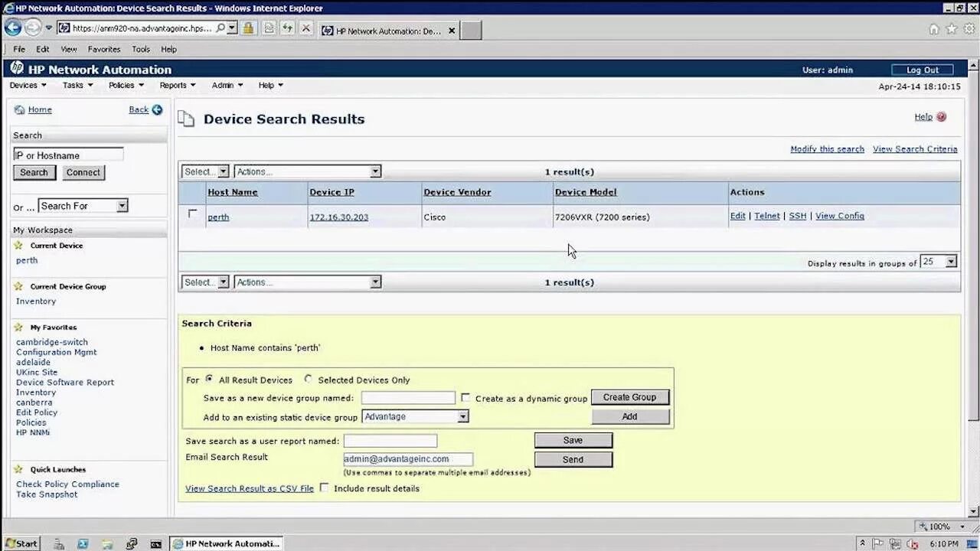980x551 pixels.
Task: Open the bottom Select... dropdown
Action: pos(205,282)
